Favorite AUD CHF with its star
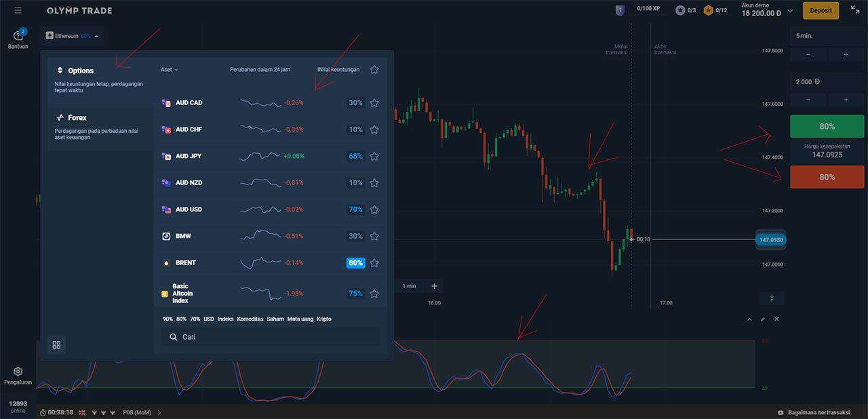 (x=374, y=129)
